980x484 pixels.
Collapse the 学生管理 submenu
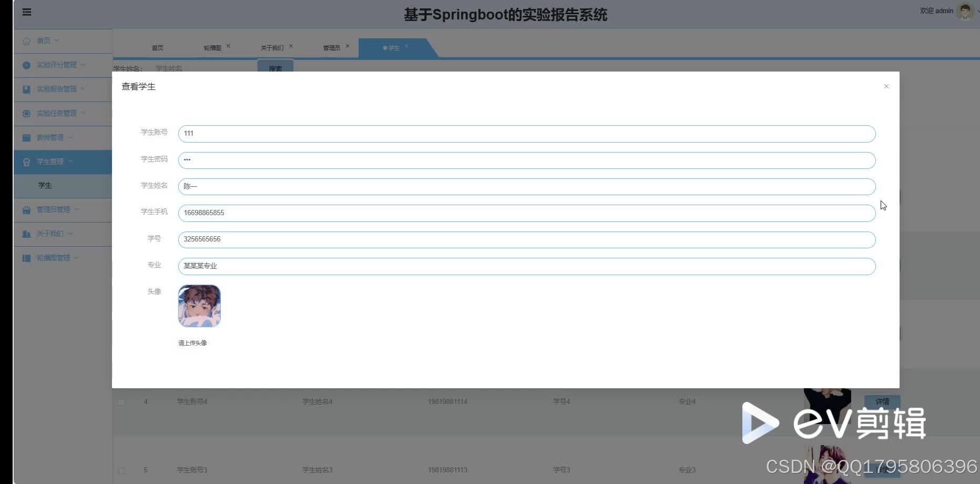[58, 162]
